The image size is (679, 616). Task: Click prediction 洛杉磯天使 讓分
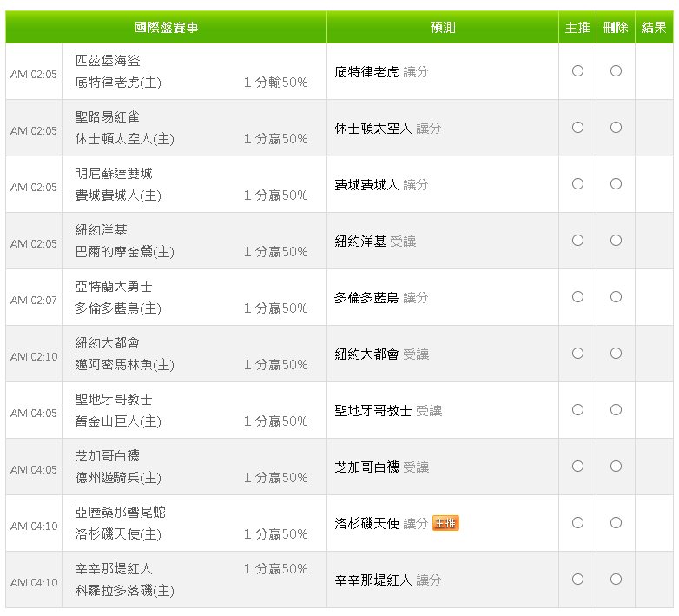381,524
